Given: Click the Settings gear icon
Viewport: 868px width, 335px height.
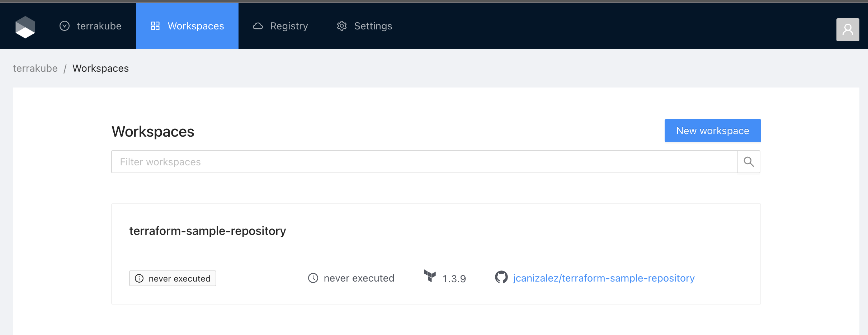Looking at the screenshot, I should tap(342, 26).
